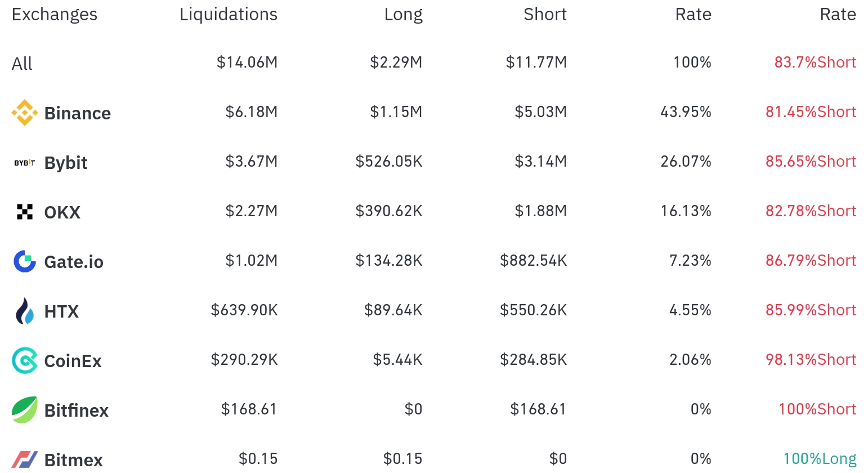Select the All exchanges row

(x=434, y=63)
